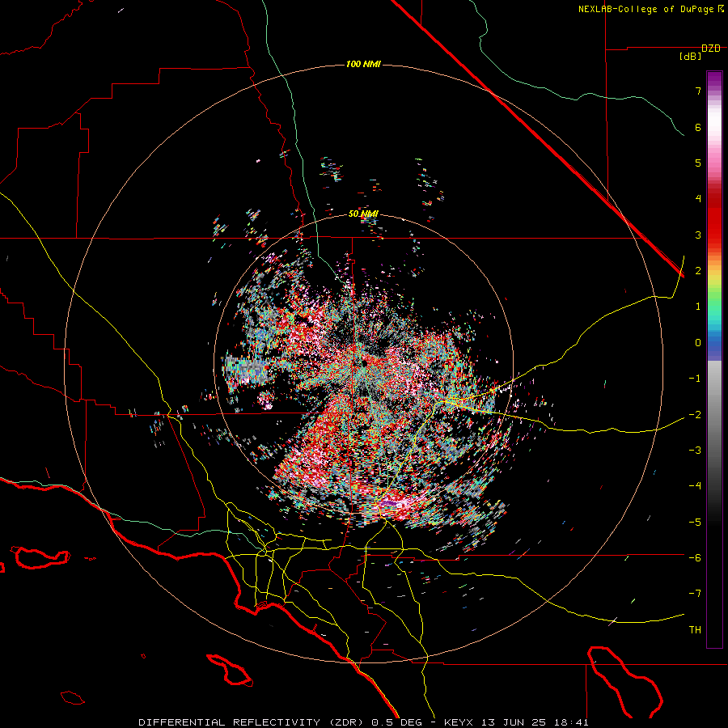The image size is (728, 728).
Task: Click the -6 value on the dB scale
Action: tap(695, 558)
